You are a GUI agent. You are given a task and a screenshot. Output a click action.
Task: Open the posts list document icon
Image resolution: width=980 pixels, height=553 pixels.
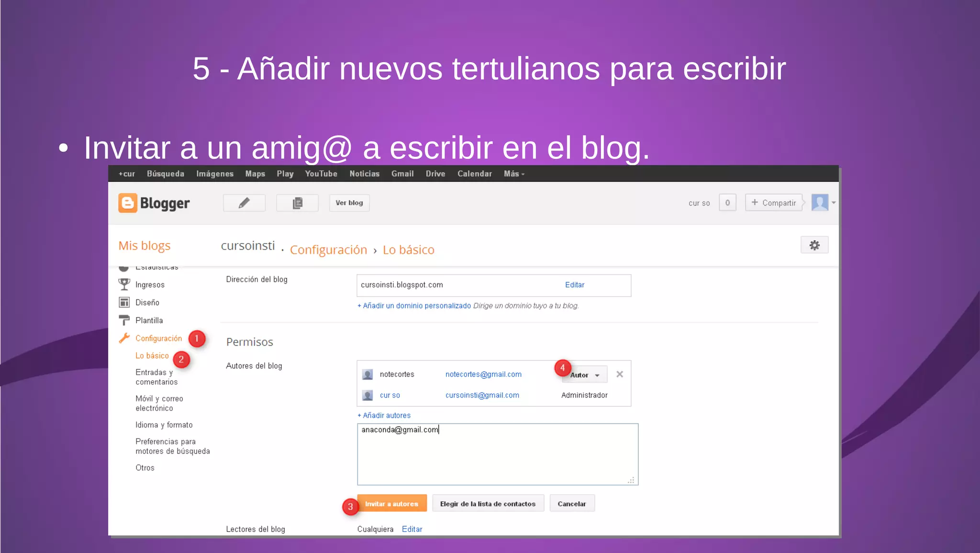[x=297, y=203]
